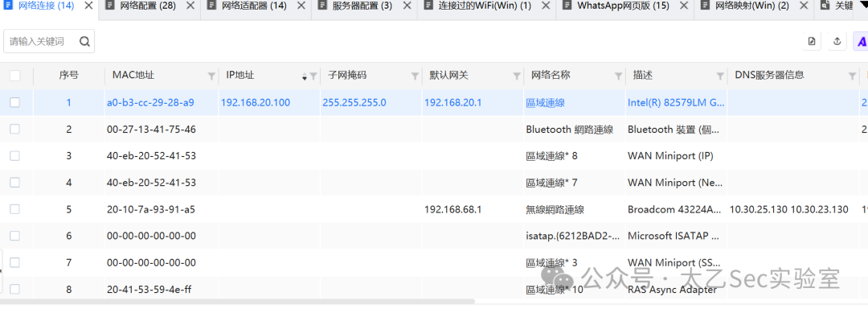This screenshot has height=313, width=868.
Task: Click the keyword search input field
Action: pyautogui.click(x=42, y=42)
